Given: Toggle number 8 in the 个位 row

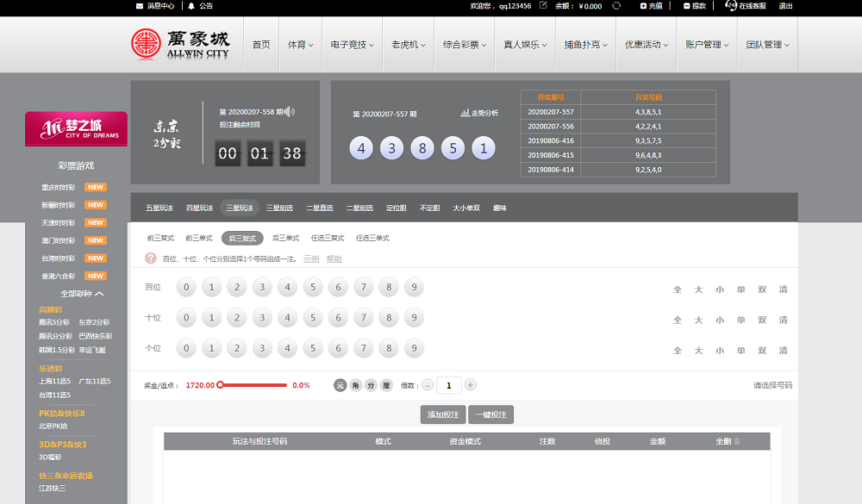Looking at the screenshot, I should pos(389,349).
